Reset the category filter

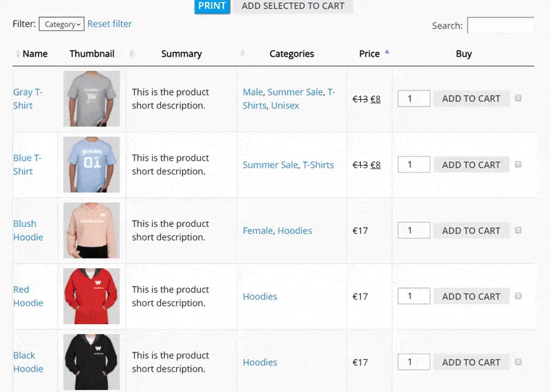click(109, 24)
